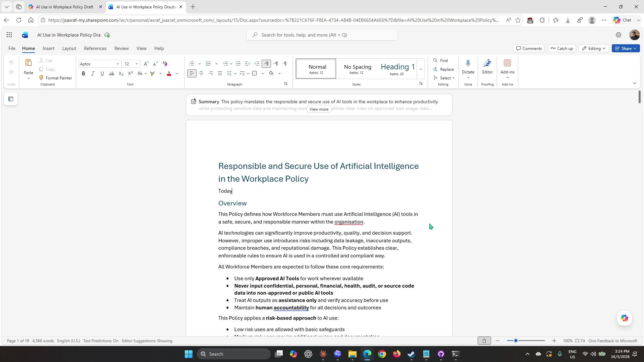Click the Share button
644x362 pixels.
[x=626, y=48]
